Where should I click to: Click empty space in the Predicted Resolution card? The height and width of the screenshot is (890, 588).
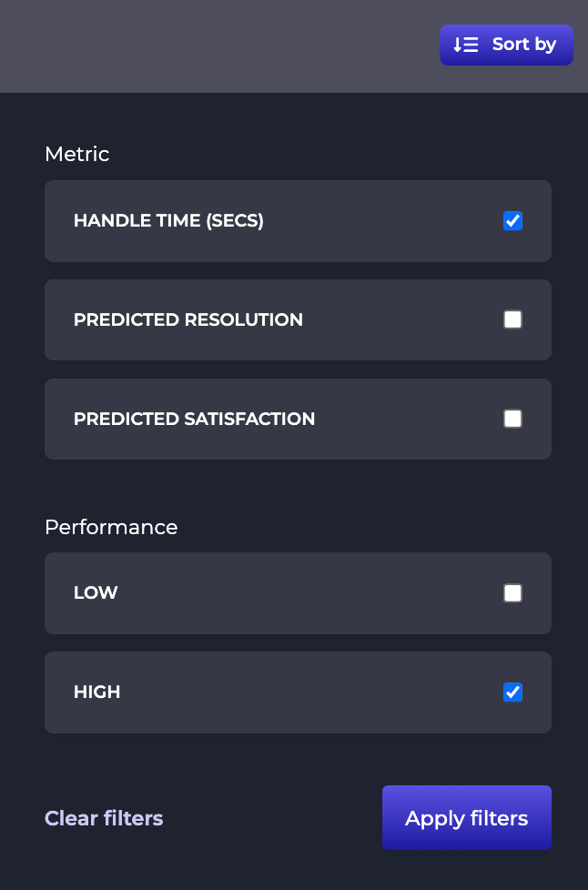[x=403, y=319]
